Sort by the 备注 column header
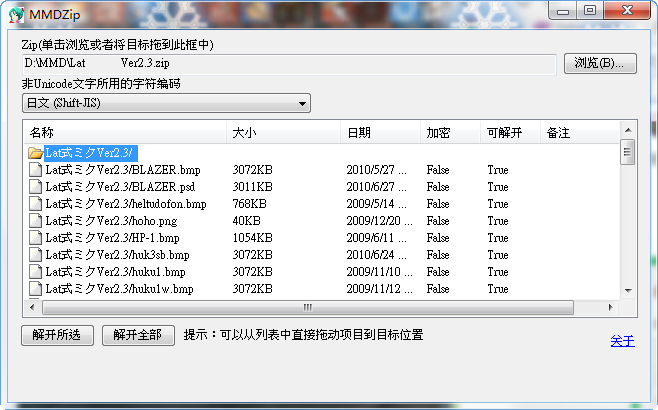Screen dimensions: 658x410 coord(580,133)
